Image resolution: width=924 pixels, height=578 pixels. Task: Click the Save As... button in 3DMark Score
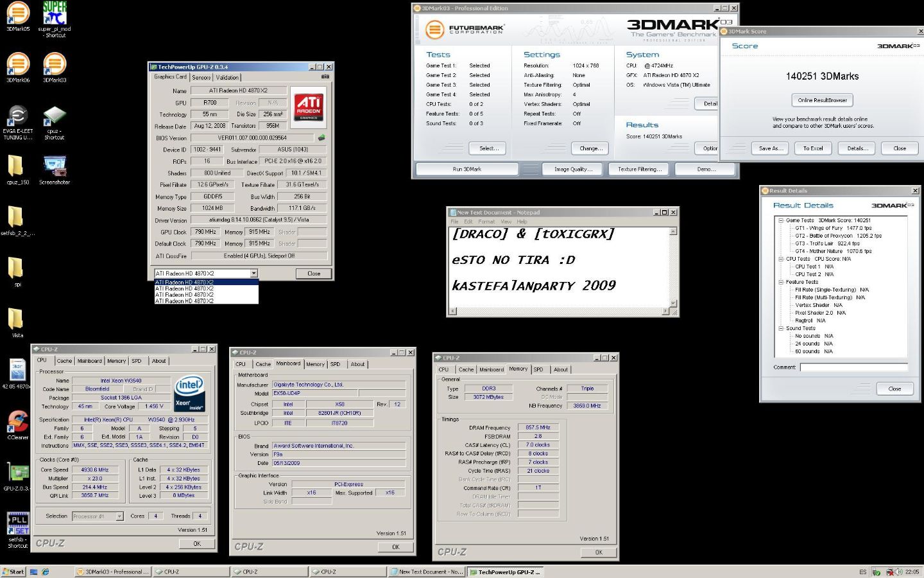click(771, 148)
